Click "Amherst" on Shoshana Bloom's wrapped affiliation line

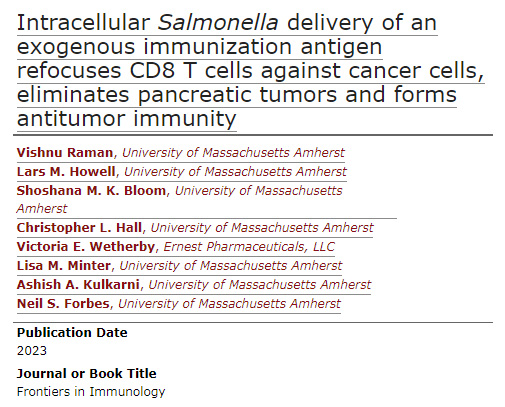pos(42,209)
